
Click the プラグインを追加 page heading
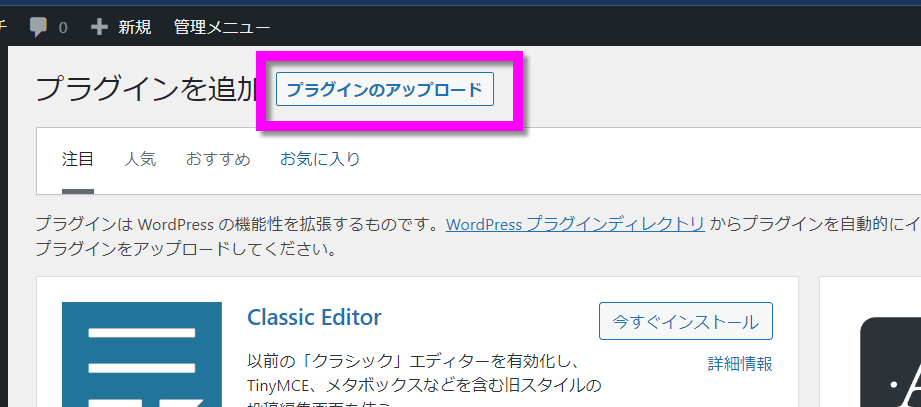point(147,89)
